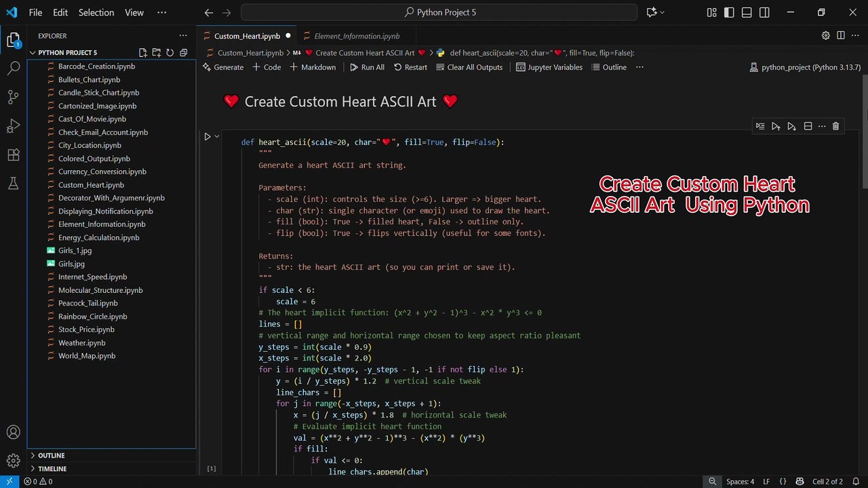
Task: Open Run and Debug view
Action: (13, 126)
